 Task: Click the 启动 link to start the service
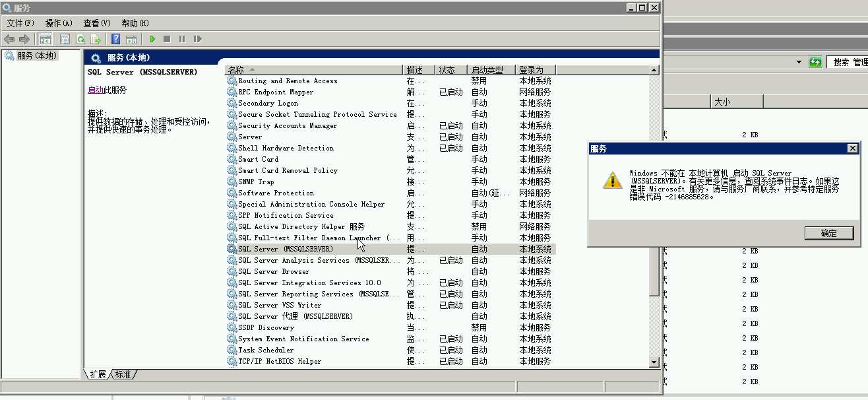click(x=95, y=90)
